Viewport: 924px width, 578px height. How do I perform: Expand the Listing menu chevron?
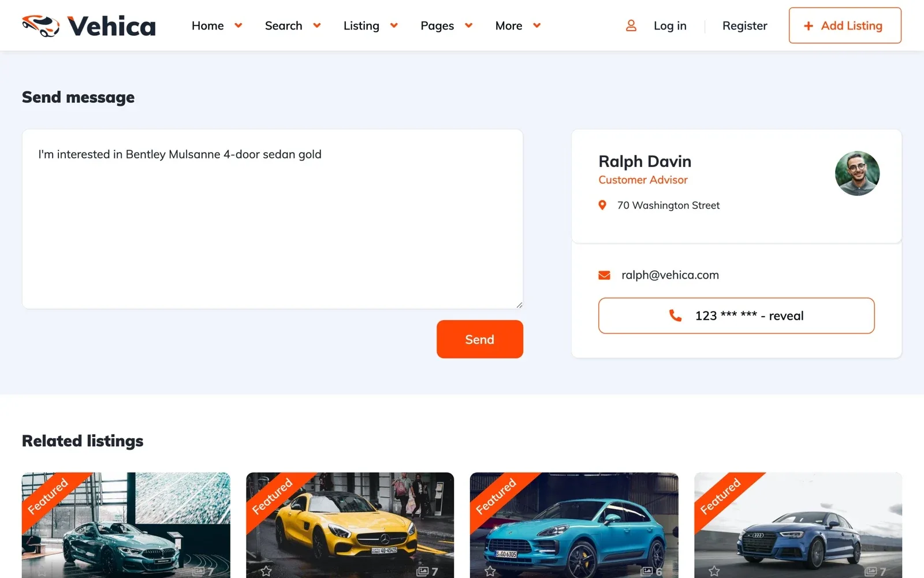click(x=394, y=25)
